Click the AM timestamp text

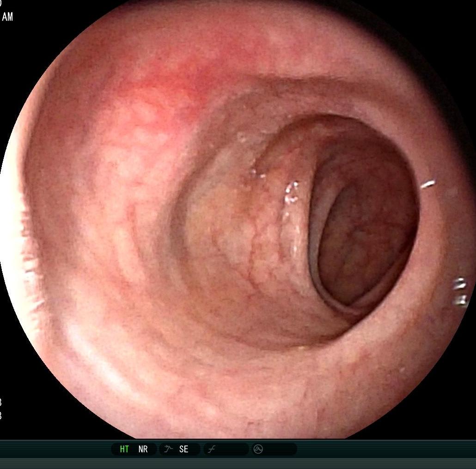click(7, 17)
